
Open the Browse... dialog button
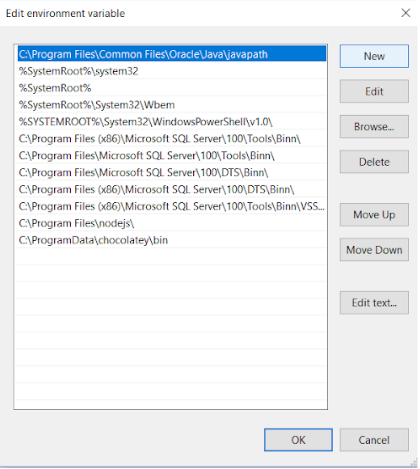coord(374,127)
